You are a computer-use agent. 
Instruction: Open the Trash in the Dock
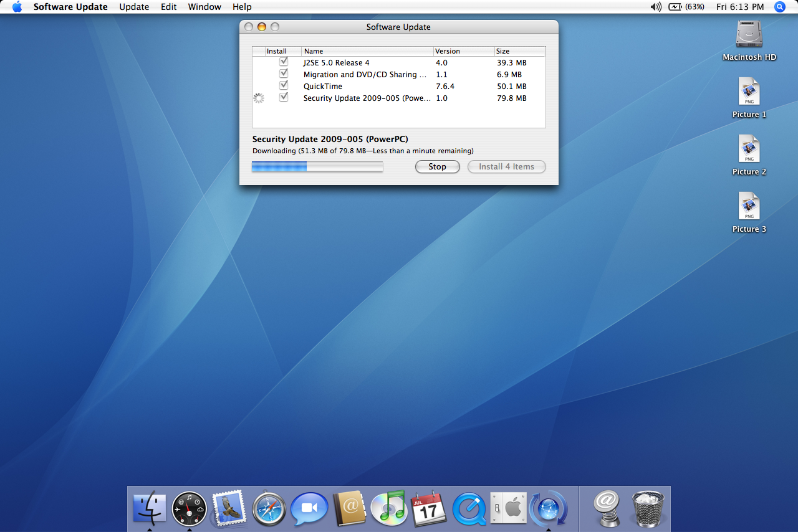(x=648, y=508)
